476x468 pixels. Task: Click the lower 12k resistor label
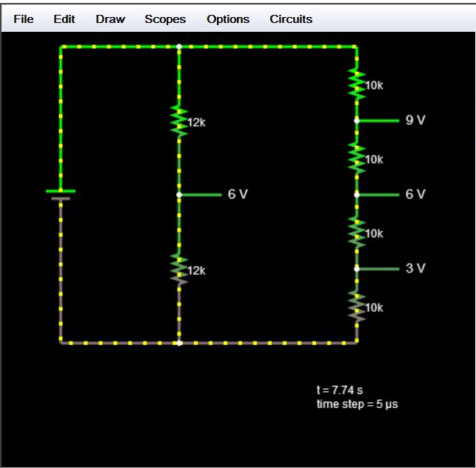(196, 271)
